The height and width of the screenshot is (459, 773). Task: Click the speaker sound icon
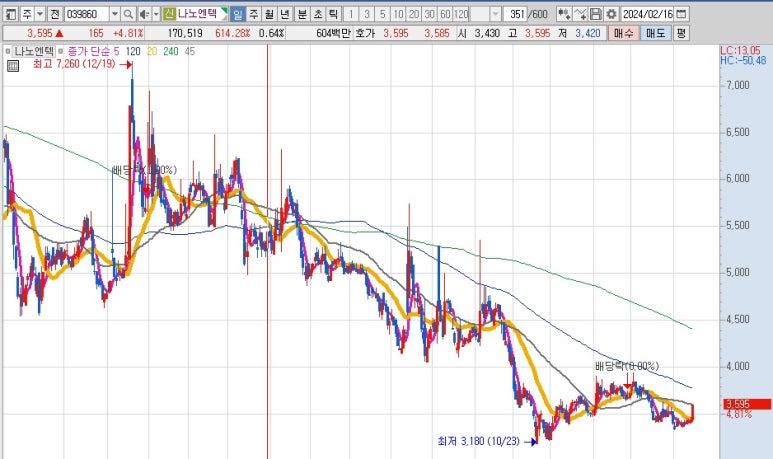click(144, 14)
